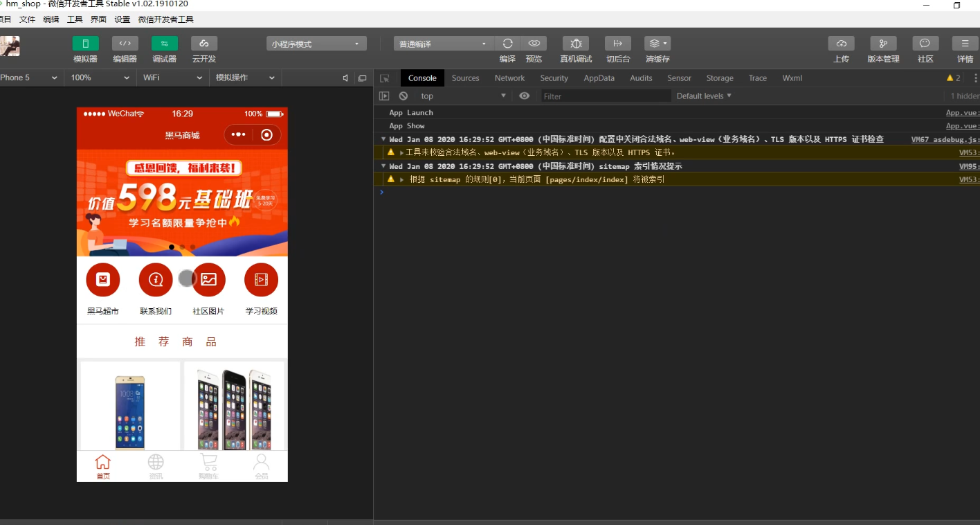The width and height of the screenshot is (980, 525).
Task: Open the VM95 source link
Action: pos(969,166)
